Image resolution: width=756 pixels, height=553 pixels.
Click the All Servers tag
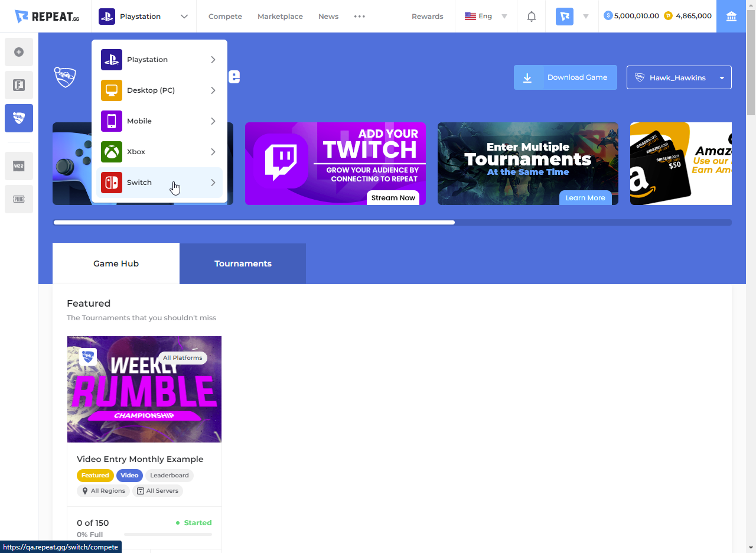158,490
